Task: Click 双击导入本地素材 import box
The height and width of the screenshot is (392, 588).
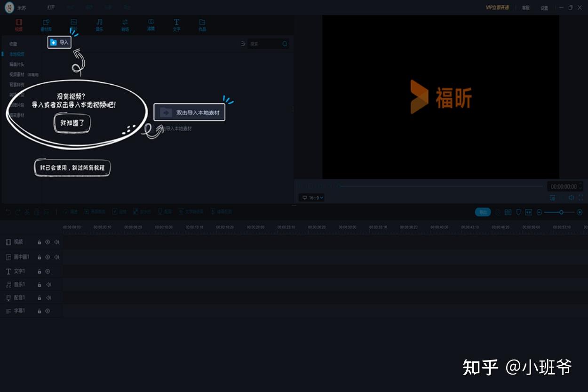Action: pos(190,112)
